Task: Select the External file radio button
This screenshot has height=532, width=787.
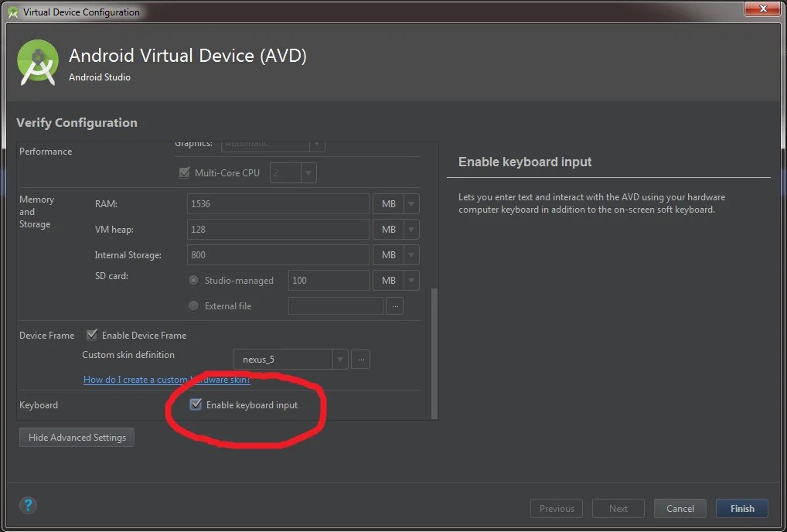Action: tap(192, 305)
